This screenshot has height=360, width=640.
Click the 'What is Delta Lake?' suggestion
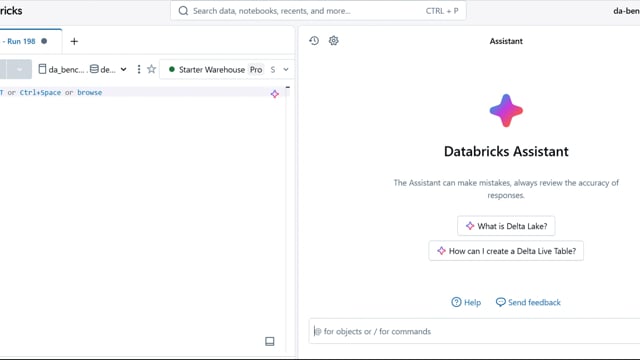click(x=506, y=226)
